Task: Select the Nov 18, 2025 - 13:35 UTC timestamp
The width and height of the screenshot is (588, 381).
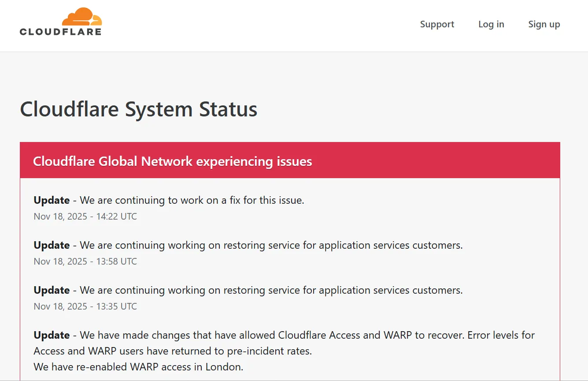Action: (x=85, y=306)
